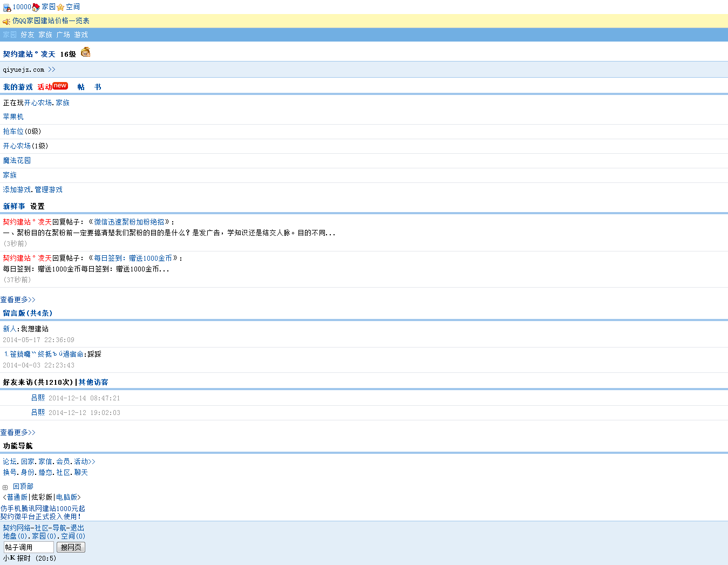The image size is (728, 565).
Task: Open 家信 in 功能导航
Action: [x=45, y=462]
